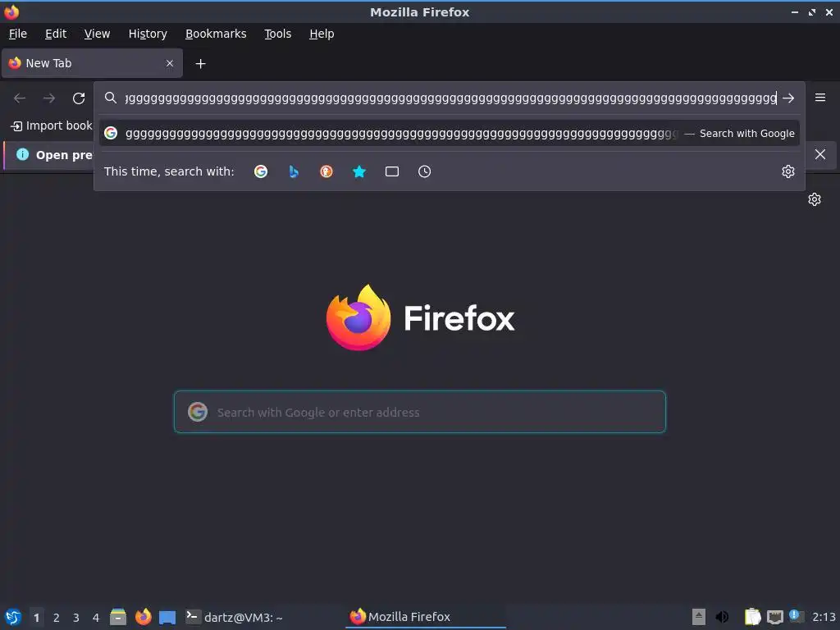The height and width of the screenshot is (630, 840).
Task: Launch Firefox from taskbar quick launch
Action: 143,617
